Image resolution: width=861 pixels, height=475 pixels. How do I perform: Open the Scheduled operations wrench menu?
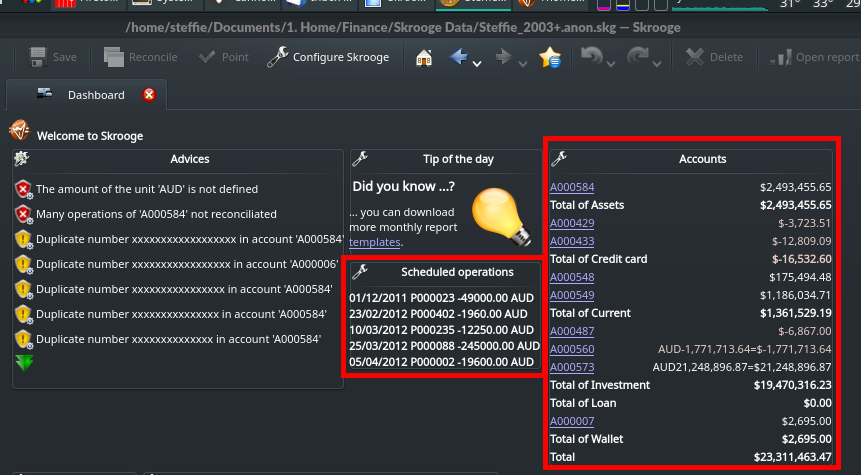pos(360,271)
